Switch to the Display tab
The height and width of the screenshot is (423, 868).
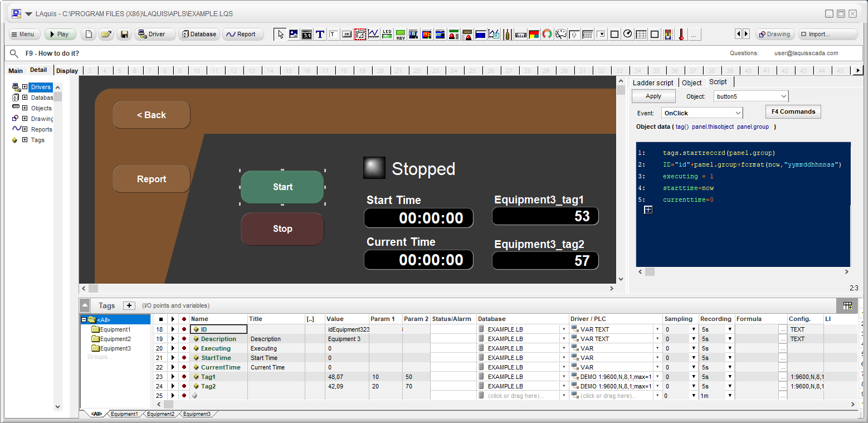(x=67, y=71)
